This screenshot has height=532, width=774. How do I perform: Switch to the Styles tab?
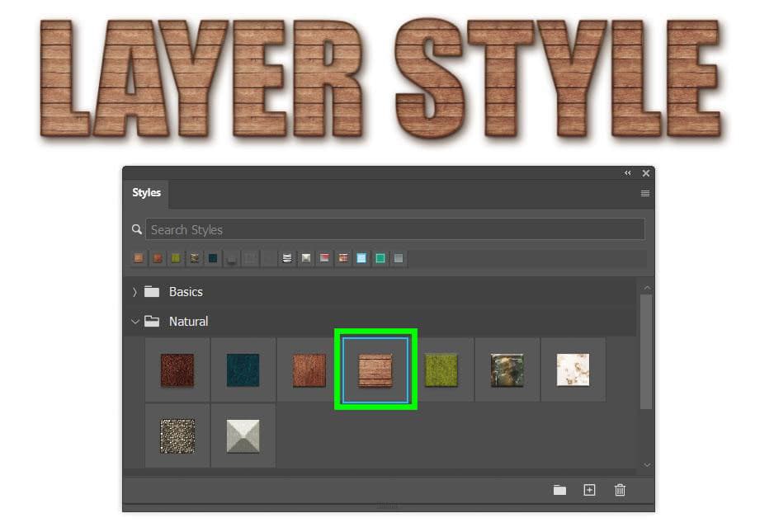click(146, 193)
